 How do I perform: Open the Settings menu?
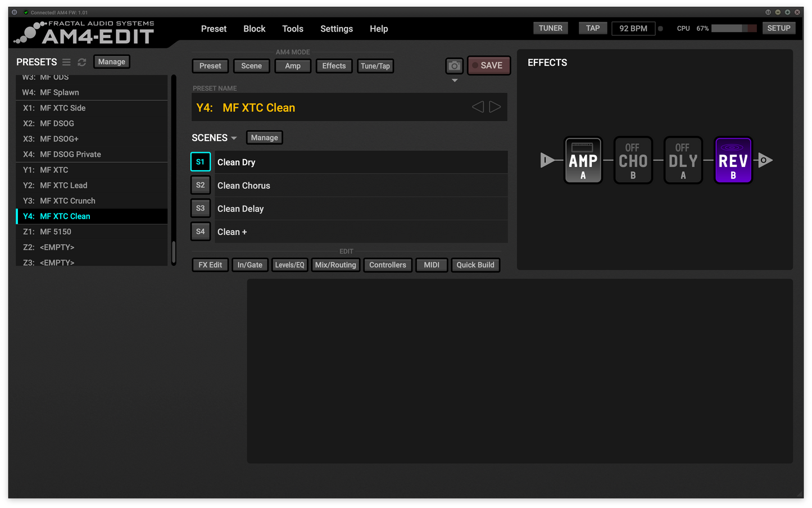click(336, 29)
